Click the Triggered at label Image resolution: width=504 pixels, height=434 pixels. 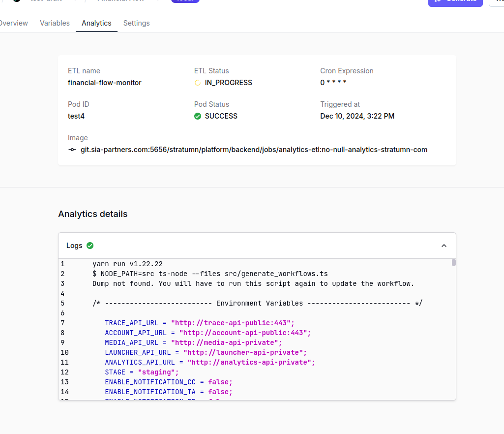point(340,104)
